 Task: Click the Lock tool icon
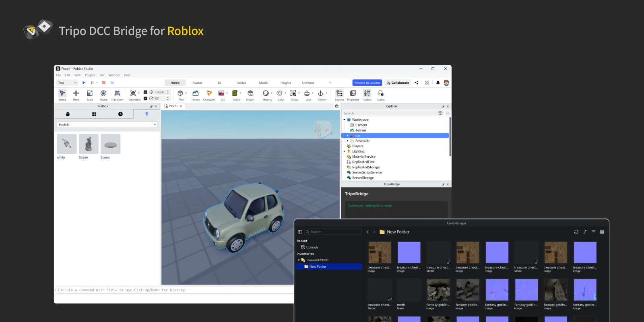[x=307, y=93]
